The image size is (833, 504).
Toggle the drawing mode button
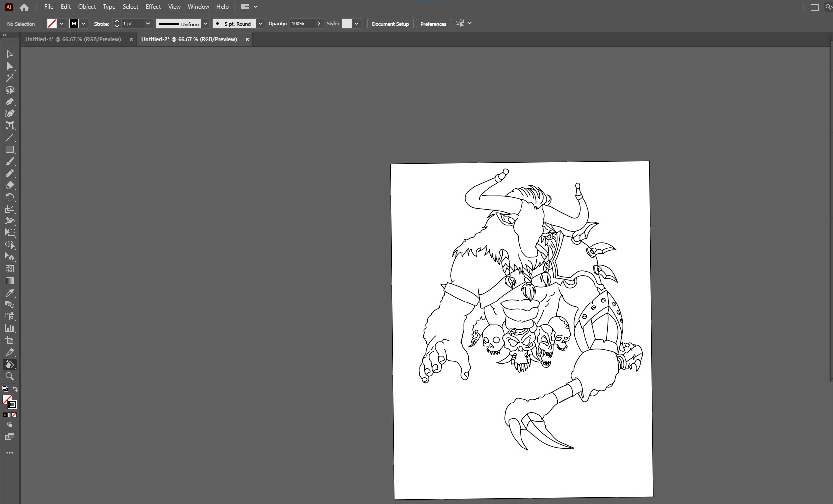pos(9,425)
